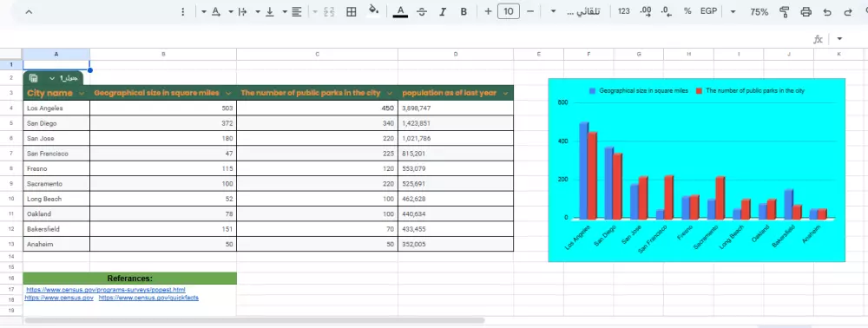Select the Los Angeles cell
Viewport: 868px width, 328px height.
[56, 108]
